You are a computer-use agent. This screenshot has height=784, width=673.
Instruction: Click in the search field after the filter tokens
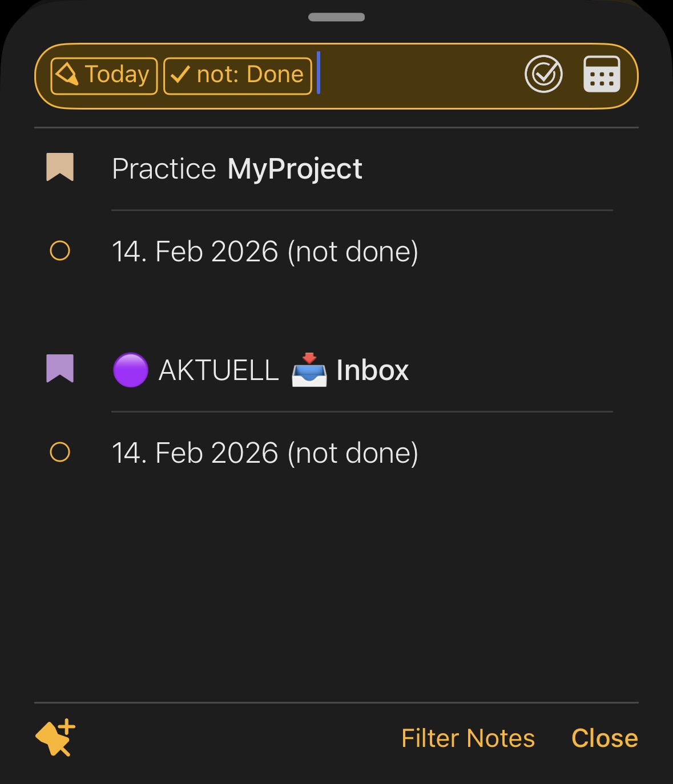click(417, 75)
